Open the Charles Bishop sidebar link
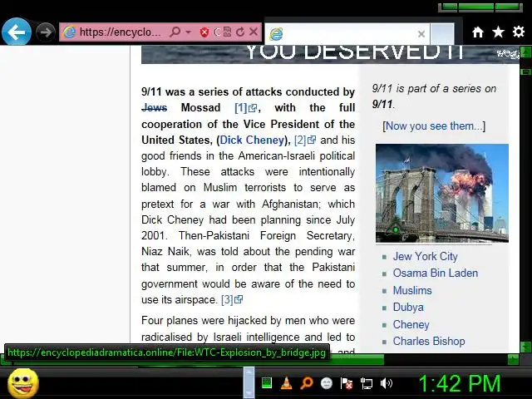The height and width of the screenshot is (399, 532). (429, 342)
